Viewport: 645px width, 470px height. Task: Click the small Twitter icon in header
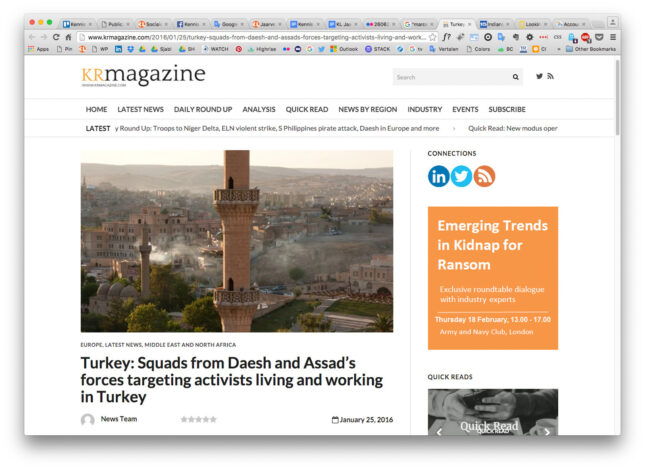[540, 77]
